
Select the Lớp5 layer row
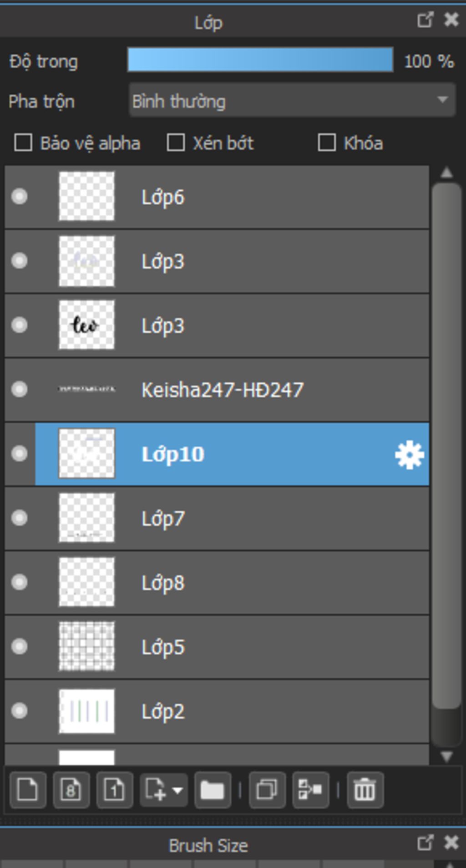(x=217, y=646)
